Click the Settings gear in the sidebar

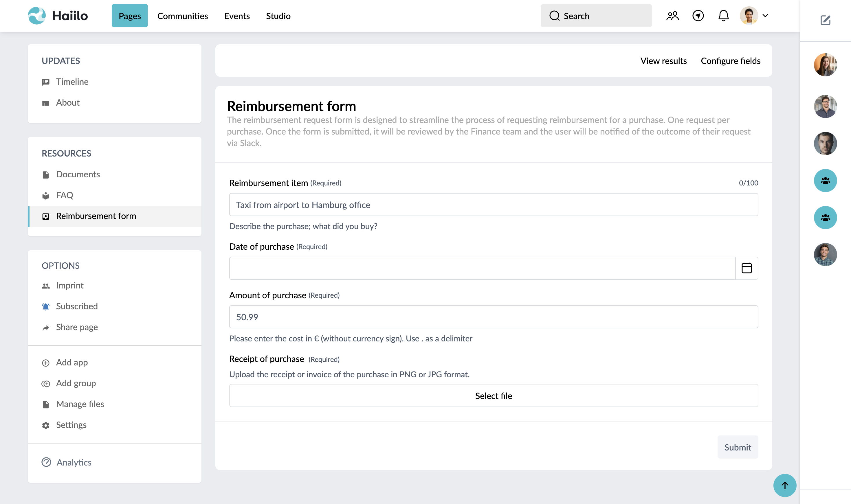coord(46,425)
